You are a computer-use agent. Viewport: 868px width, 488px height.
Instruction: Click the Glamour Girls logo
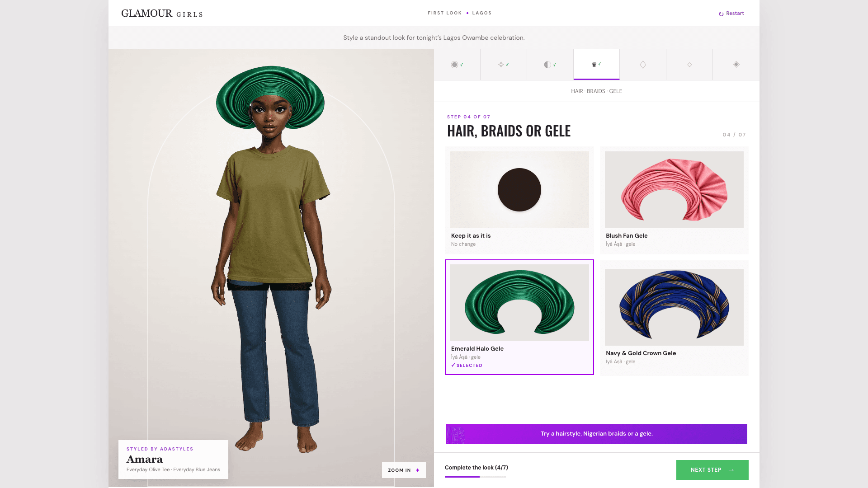[162, 14]
